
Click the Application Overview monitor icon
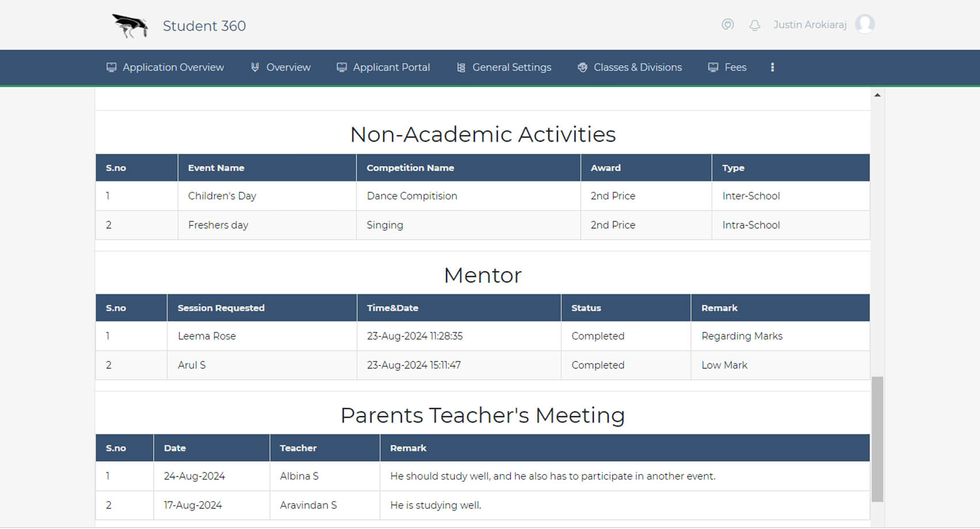click(111, 67)
